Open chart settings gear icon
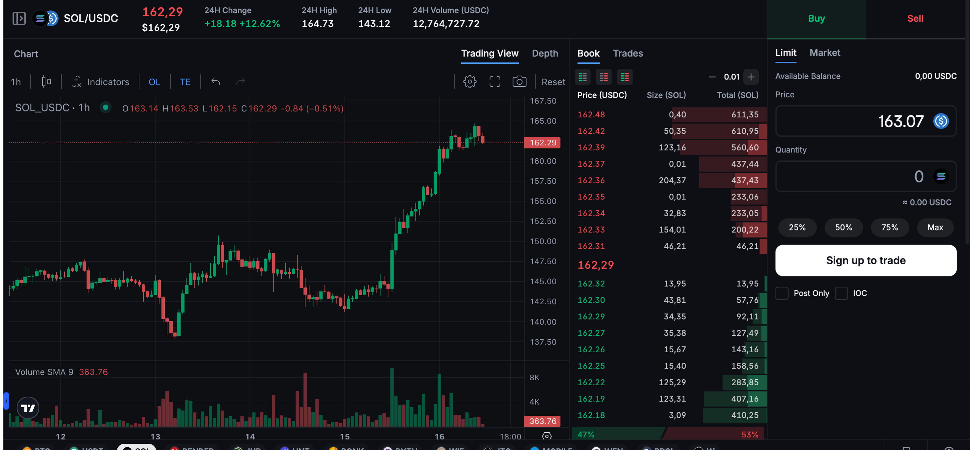 click(x=469, y=81)
